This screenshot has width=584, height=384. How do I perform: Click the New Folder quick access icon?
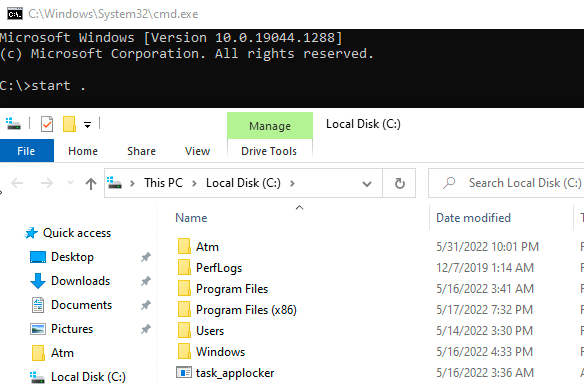(x=69, y=124)
